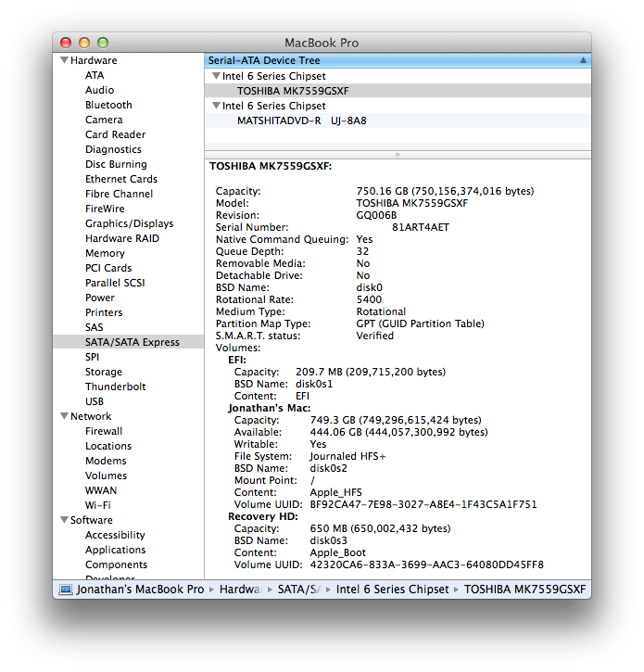
Task: Minimize the window with yellow button
Action: [84, 43]
